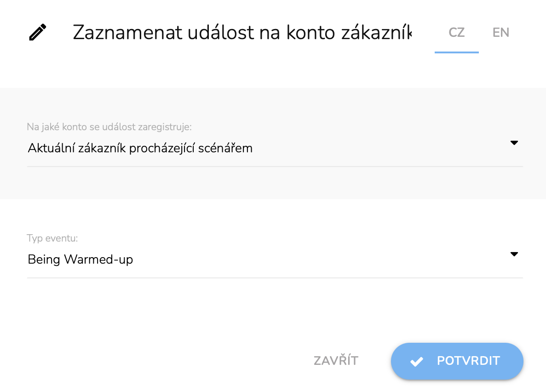
Task: Expand the Typ eventu dropdown arrow
Action: (x=514, y=254)
